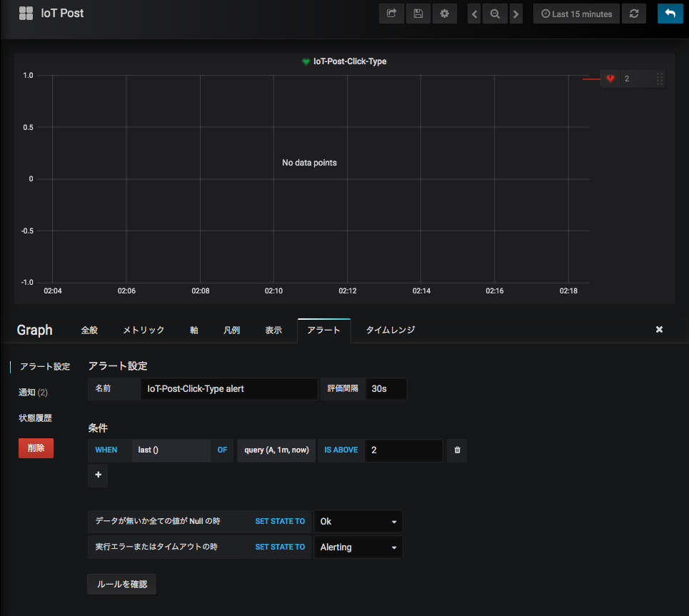689x616 pixels.
Task: Select アラート設定 in the side menu
Action: [x=45, y=366]
